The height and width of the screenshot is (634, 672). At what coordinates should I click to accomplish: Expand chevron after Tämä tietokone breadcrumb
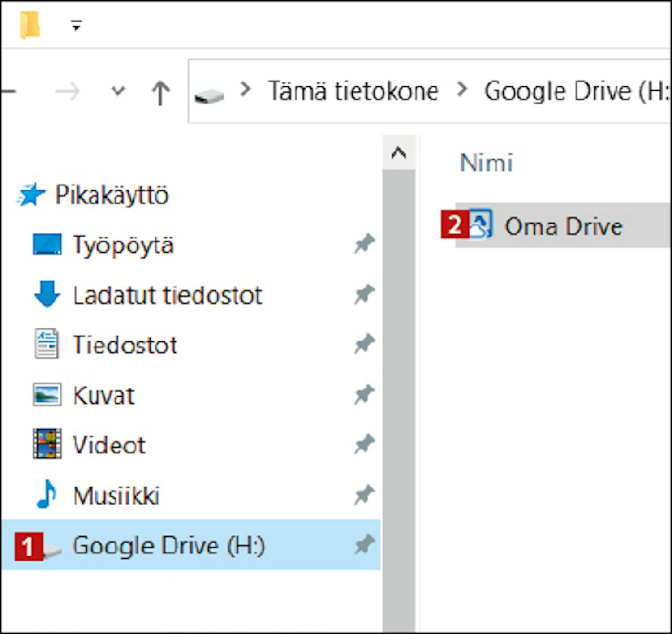pos(462,90)
